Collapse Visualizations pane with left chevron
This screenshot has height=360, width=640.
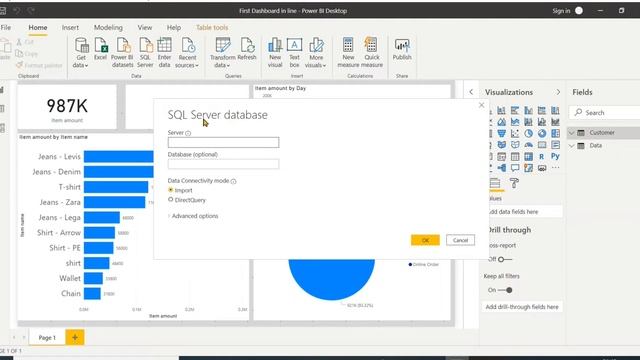[471, 92]
